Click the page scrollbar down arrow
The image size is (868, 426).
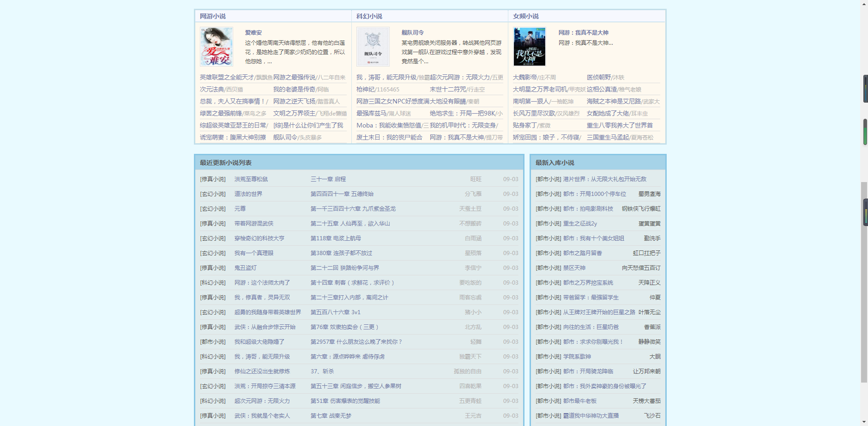(864, 422)
